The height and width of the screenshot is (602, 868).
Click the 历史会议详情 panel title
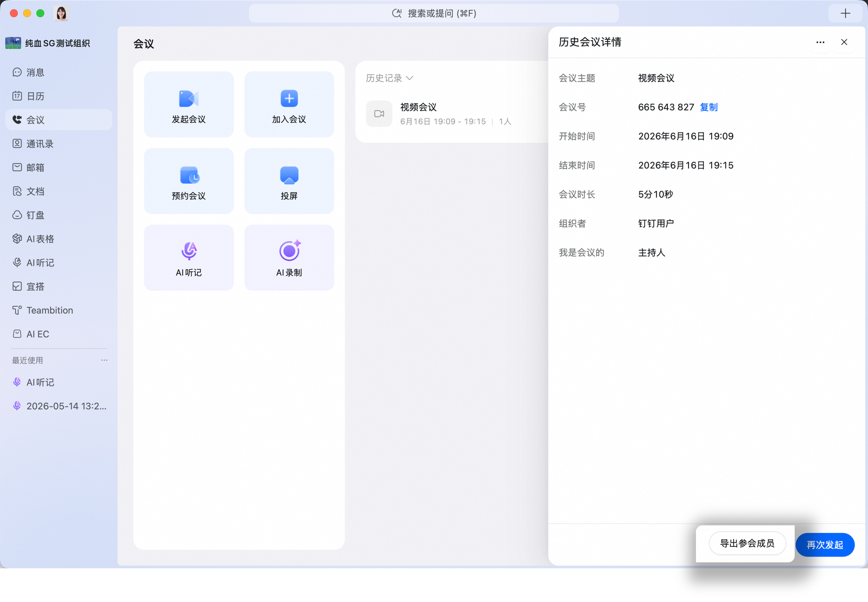[590, 42]
